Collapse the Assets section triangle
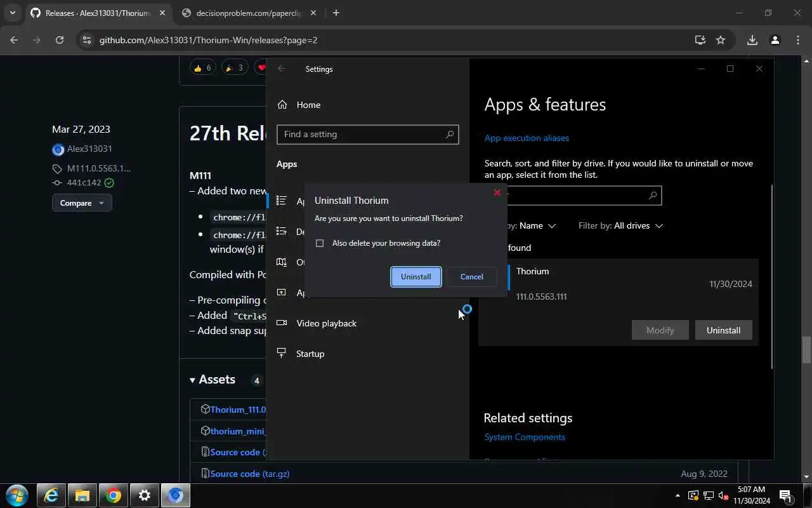 [x=192, y=380]
